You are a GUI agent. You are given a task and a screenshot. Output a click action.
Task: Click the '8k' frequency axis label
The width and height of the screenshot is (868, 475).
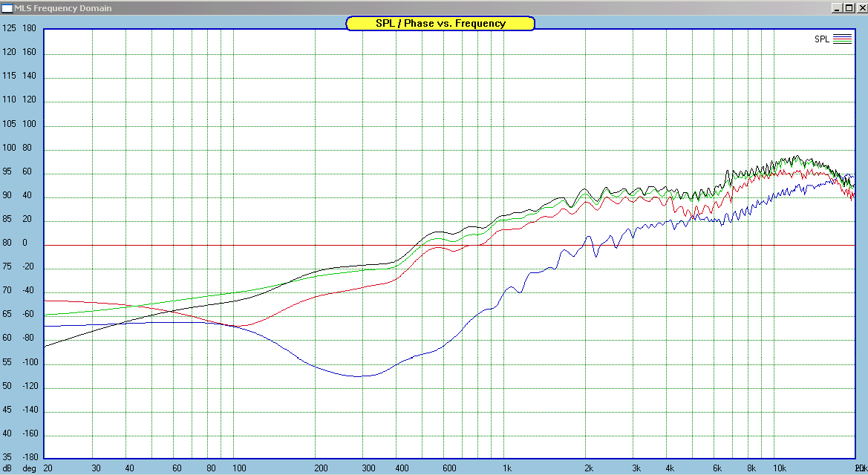point(751,468)
